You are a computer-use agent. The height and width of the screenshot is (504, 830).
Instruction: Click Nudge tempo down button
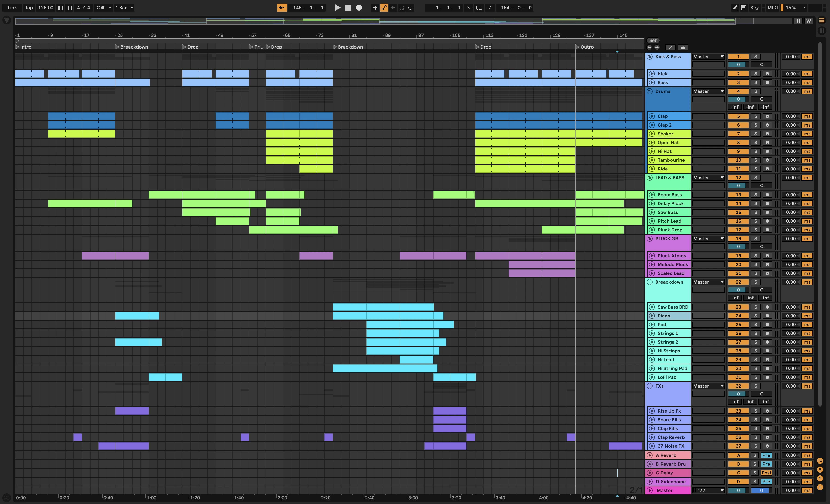click(x=60, y=7)
